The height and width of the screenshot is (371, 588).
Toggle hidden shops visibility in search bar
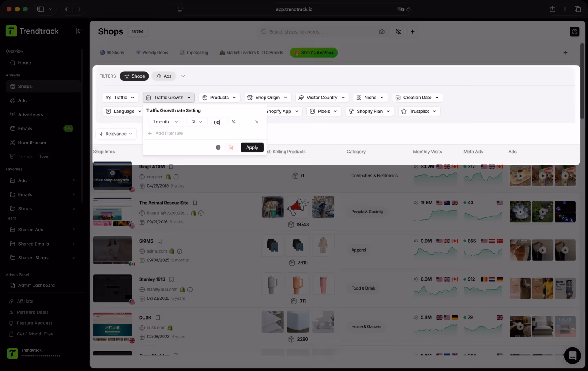(399, 31)
